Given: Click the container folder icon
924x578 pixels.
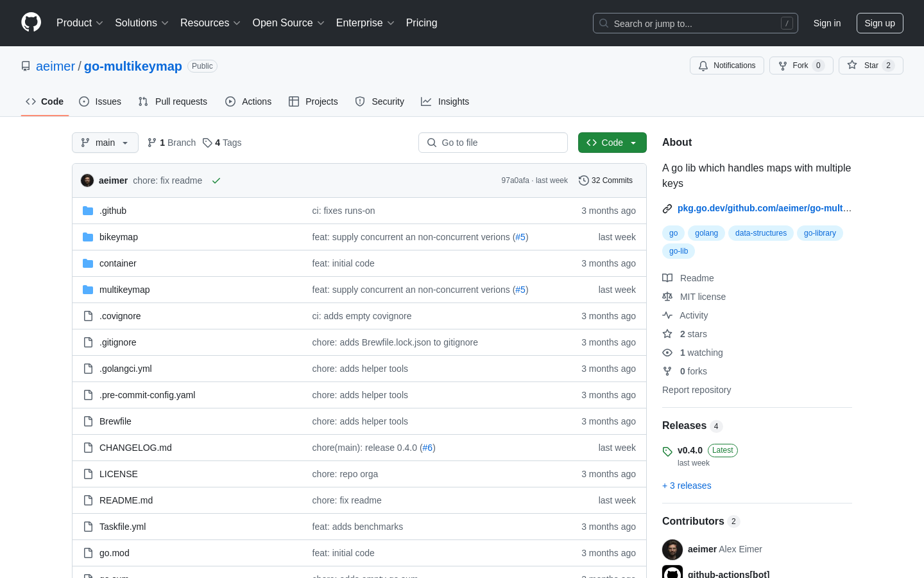Looking at the screenshot, I should coord(88,263).
